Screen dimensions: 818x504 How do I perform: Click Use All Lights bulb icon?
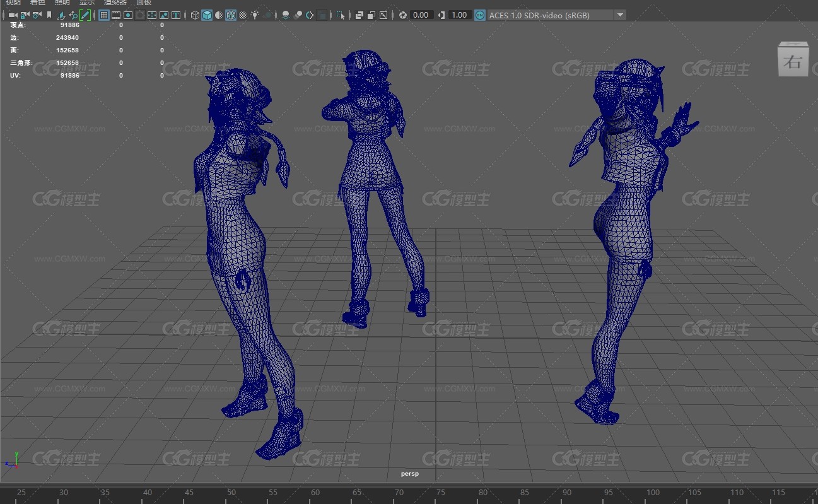coord(254,15)
